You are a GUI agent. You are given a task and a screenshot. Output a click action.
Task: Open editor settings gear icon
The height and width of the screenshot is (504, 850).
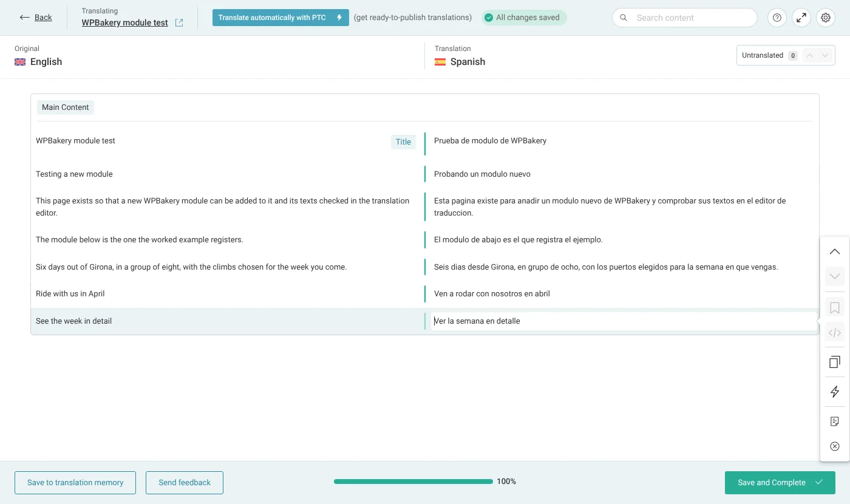pyautogui.click(x=826, y=18)
